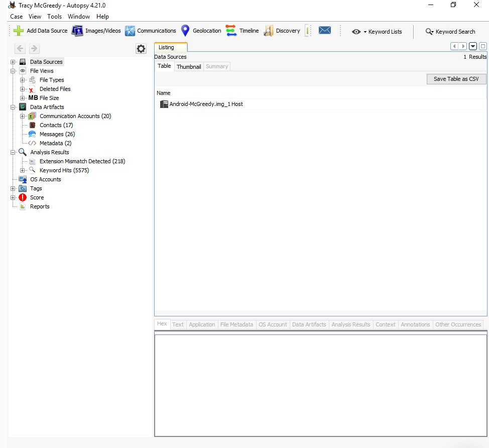
Task: Select the Android-McGreedy.img_1 Host row
Action: [321, 104]
